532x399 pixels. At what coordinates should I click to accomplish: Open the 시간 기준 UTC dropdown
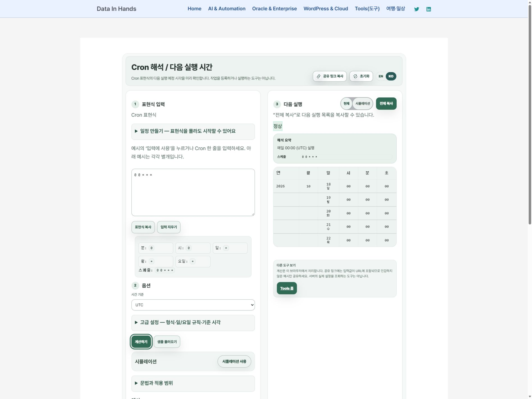point(193,305)
